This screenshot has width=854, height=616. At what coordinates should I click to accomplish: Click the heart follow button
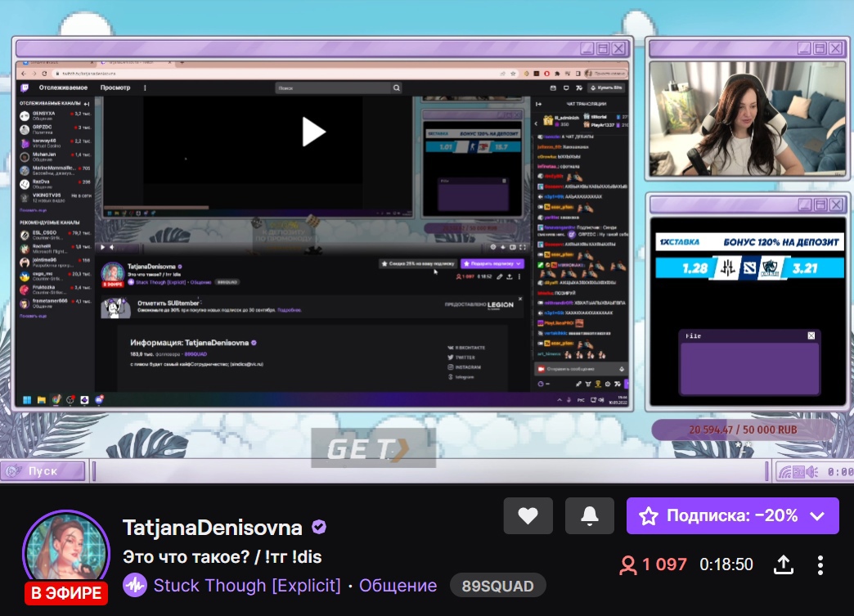(528, 515)
